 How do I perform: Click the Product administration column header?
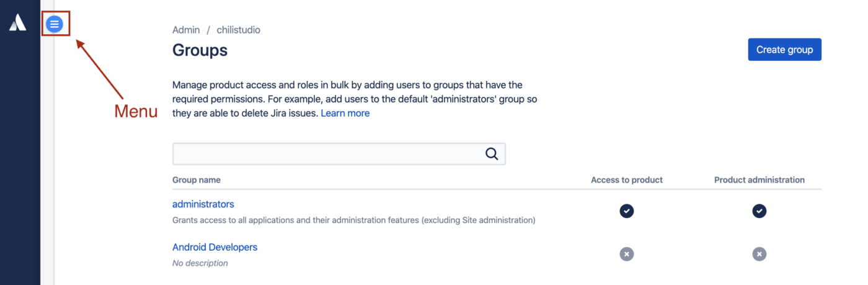pos(759,180)
